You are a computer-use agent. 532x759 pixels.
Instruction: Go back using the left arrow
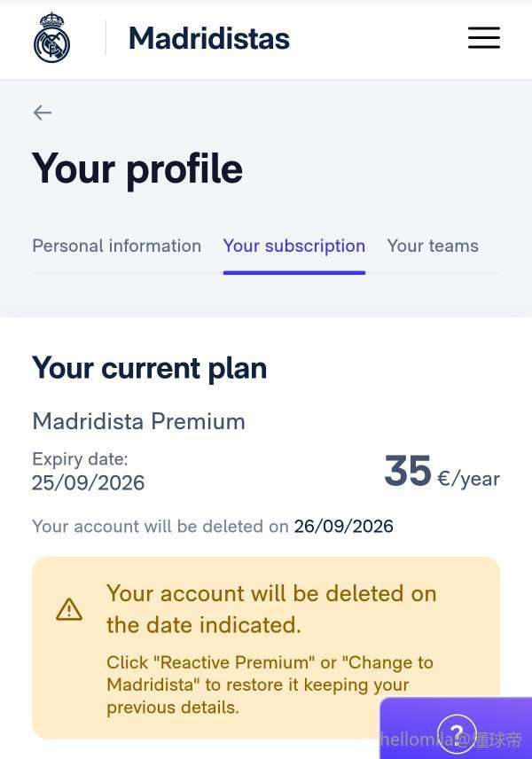pyautogui.click(x=43, y=113)
